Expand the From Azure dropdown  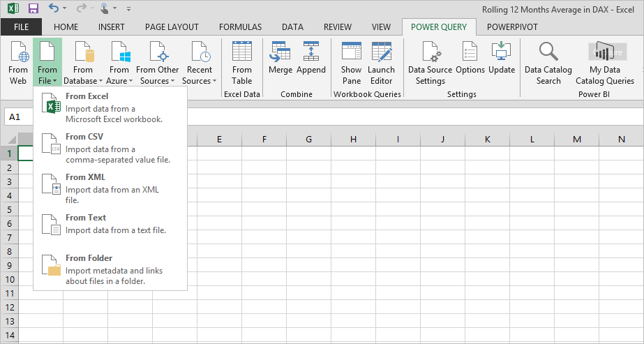coord(119,63)
